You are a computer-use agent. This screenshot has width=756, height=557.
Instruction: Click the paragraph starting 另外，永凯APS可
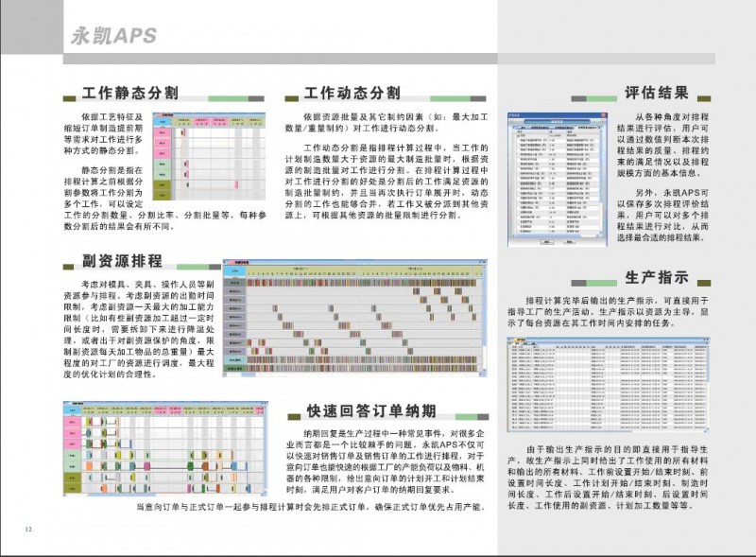tap(663, 216)
